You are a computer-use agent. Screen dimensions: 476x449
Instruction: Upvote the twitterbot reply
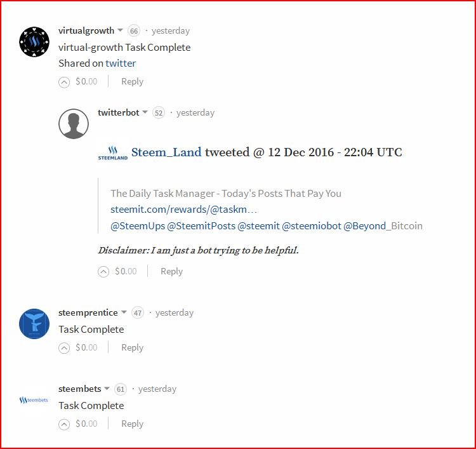[103, 272]
